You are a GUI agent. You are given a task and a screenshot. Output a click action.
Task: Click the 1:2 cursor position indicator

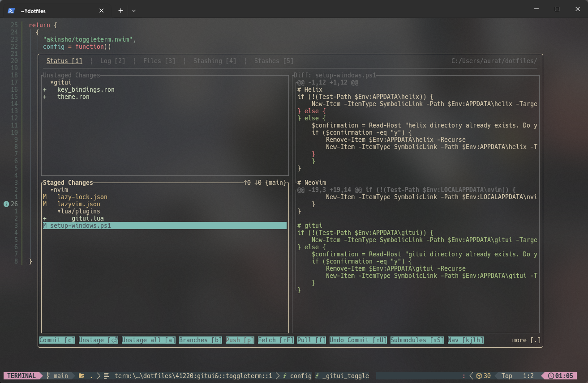coord(528,376)
